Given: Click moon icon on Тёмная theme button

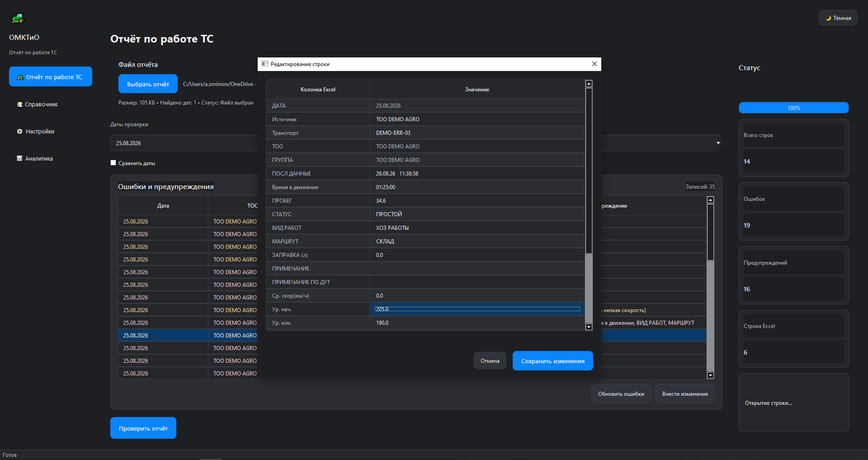Looking at the screenshot, I should (x=828, y=18).
